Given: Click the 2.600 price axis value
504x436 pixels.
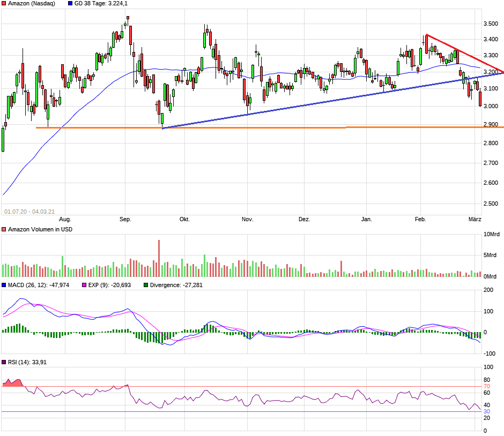Looking at the screenshot, I should pyautogui.click(x=491, y=183).
